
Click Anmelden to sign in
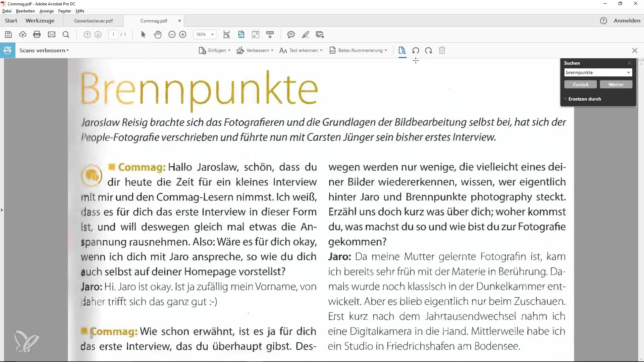[627, 21]
